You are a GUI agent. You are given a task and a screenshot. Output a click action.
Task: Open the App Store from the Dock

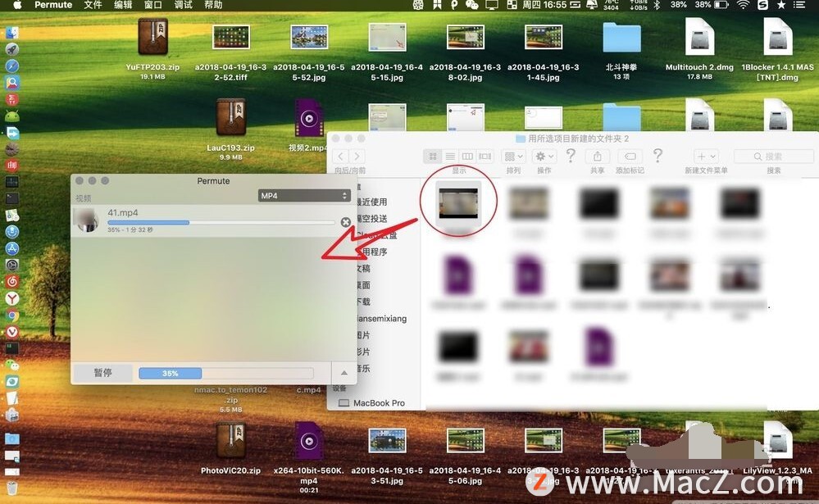click(x=12, y=248)
